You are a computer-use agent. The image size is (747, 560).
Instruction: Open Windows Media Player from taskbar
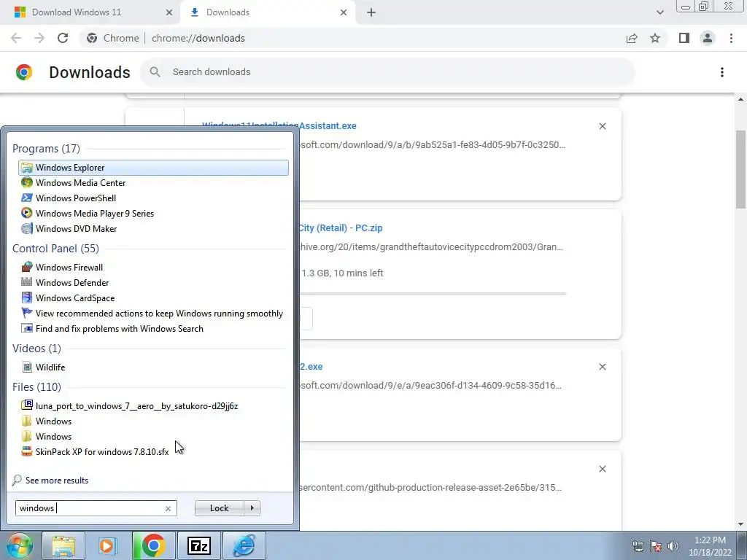(108, 545)
